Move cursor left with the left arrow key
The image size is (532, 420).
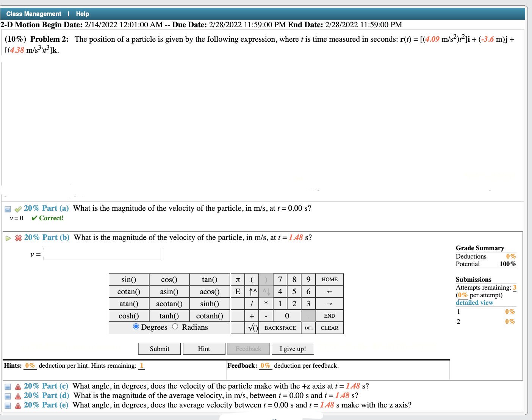(x=330, y=291)
